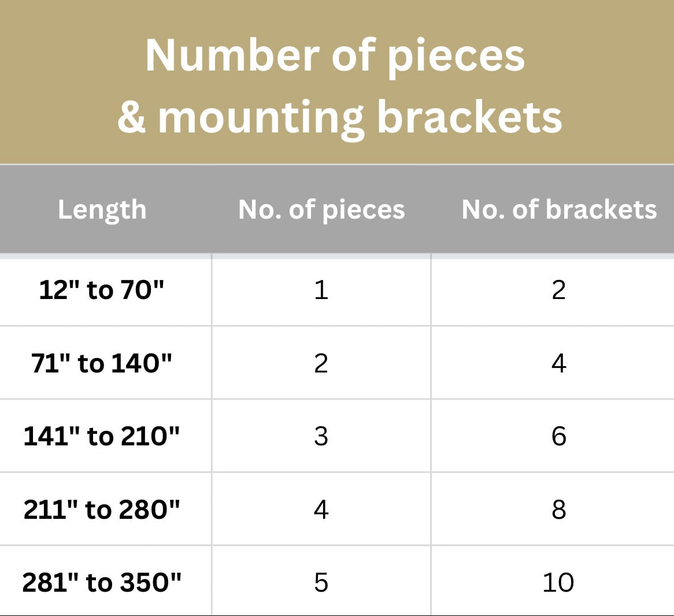Screen dimensions: 674x616
Task: Click pieces value 2 for 71" to 140"
Action: pos(321,363)
